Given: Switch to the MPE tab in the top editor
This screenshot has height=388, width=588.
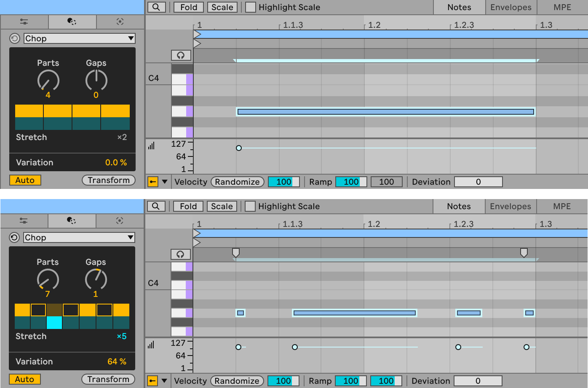Looking at the screenshot, I should 562,7.
